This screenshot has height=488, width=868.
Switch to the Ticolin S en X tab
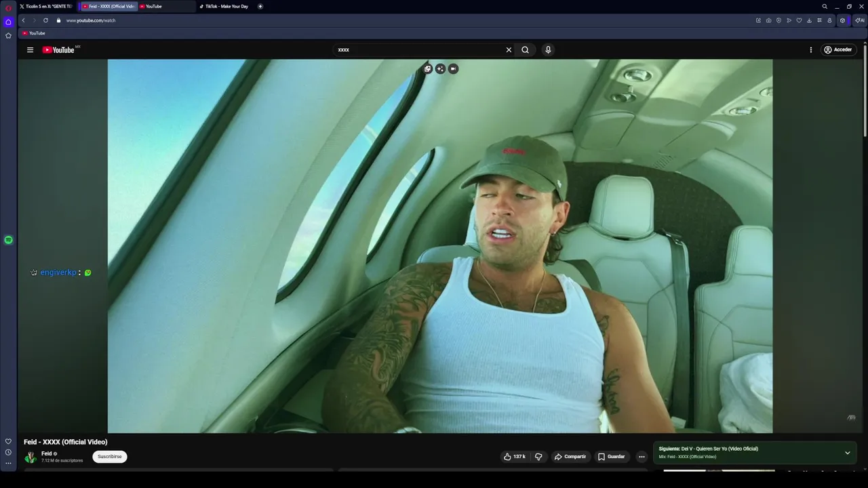pyautogui.click(x=46, y=6)
